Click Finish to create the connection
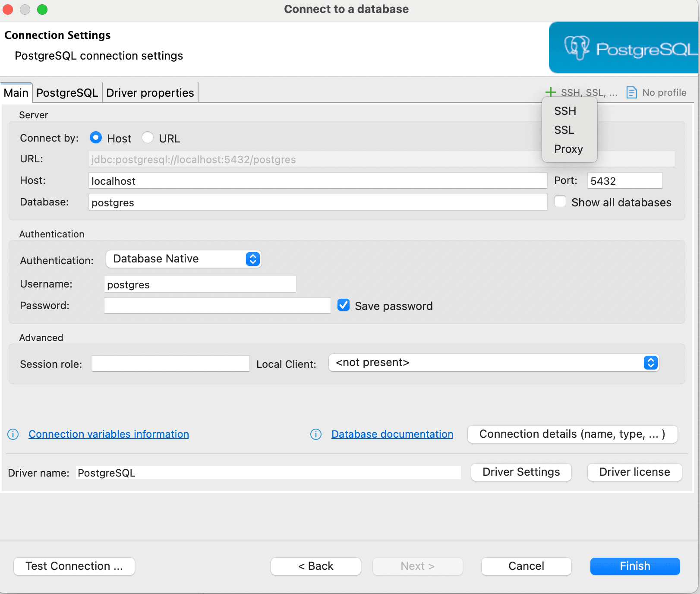 click(x=635, y=566)
